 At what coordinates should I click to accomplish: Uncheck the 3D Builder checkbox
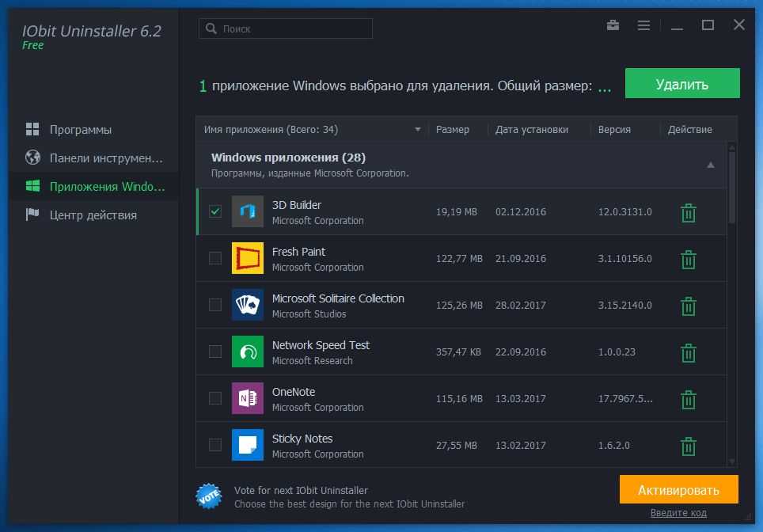pos(215,211)
